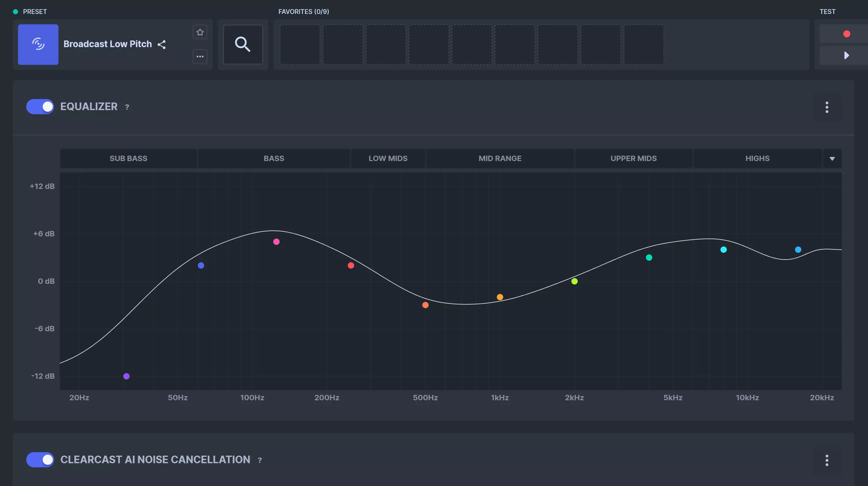Select the HIGHS band tab
Viewport: 868px width, 486px height.
(x=757, y=159)
